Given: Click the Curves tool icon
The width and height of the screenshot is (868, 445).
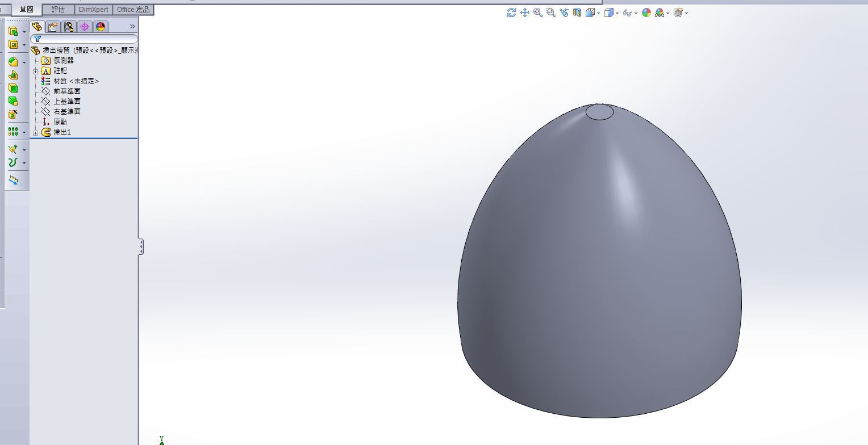Looking at the screenshot, I should tap(13, 162).
